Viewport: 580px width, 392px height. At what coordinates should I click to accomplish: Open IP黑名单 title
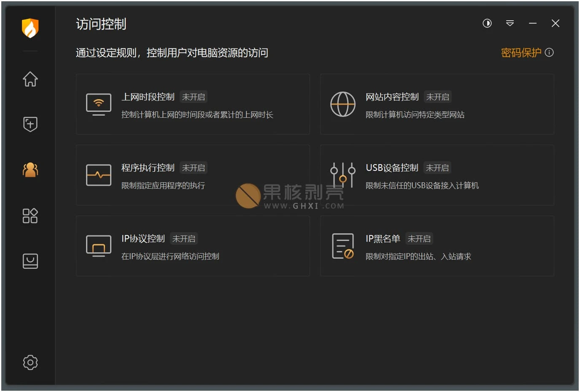(x=383, y=239)
